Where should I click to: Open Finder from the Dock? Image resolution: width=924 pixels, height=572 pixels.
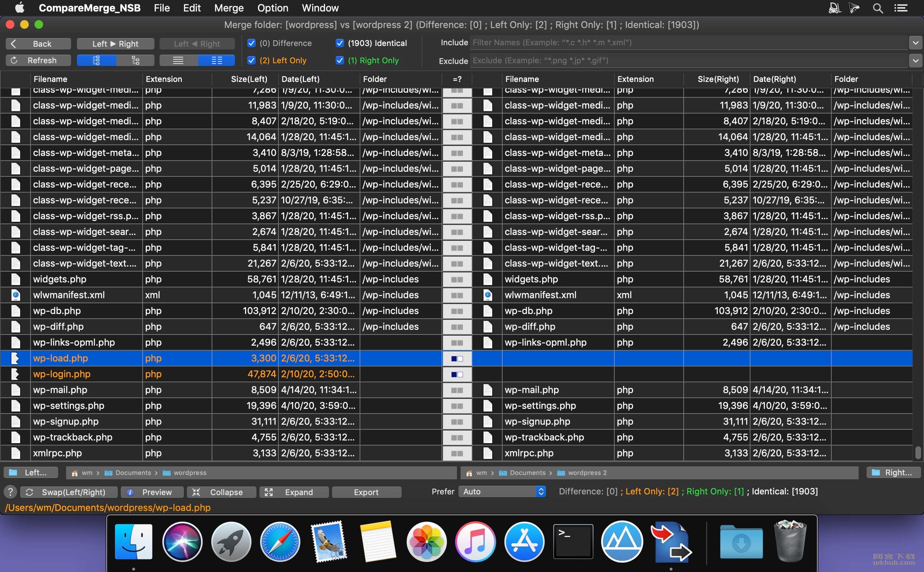click(x=134, y=541)
